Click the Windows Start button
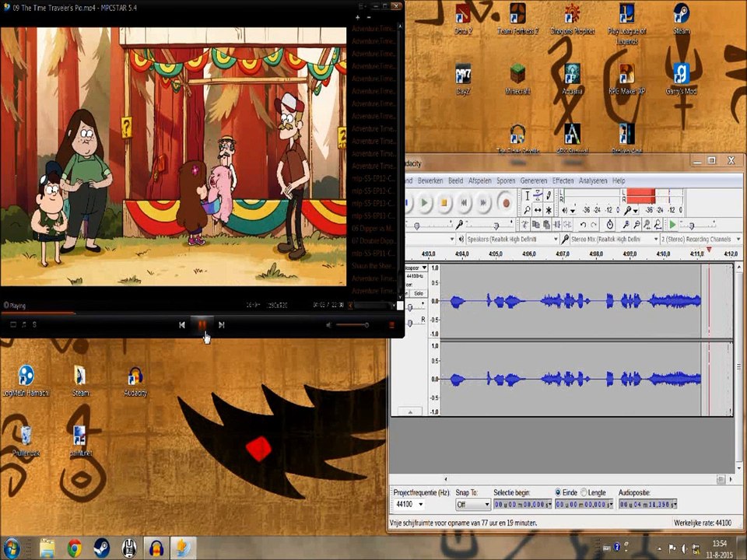The image size is (747, 560). [12, 548]
